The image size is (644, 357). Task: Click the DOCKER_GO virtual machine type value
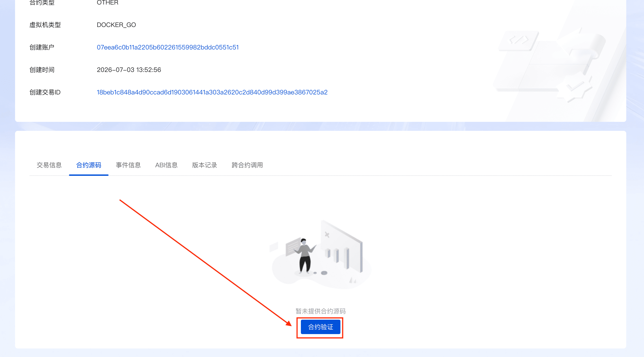tap(116, 25)
